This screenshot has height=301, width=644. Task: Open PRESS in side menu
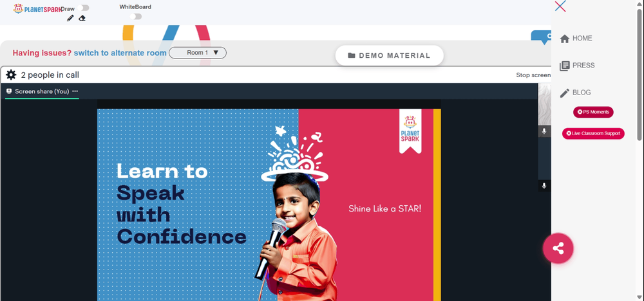coord(578,65)
